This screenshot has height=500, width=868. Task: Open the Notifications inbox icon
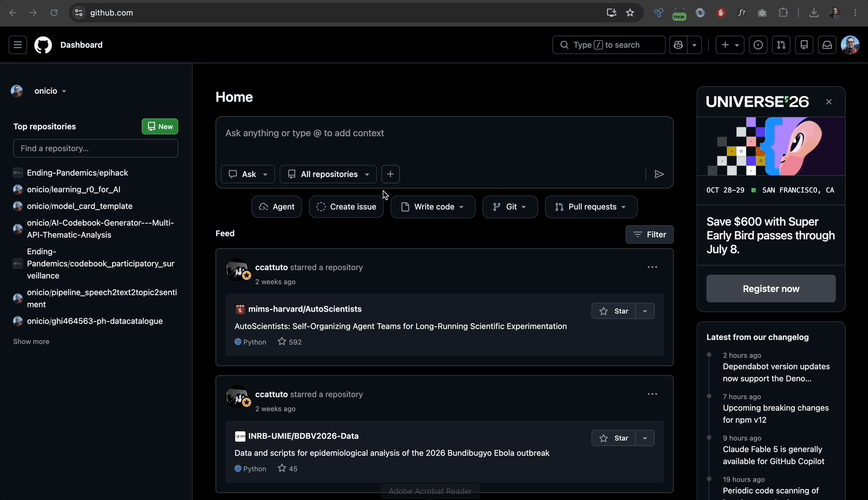pos(827,45)
